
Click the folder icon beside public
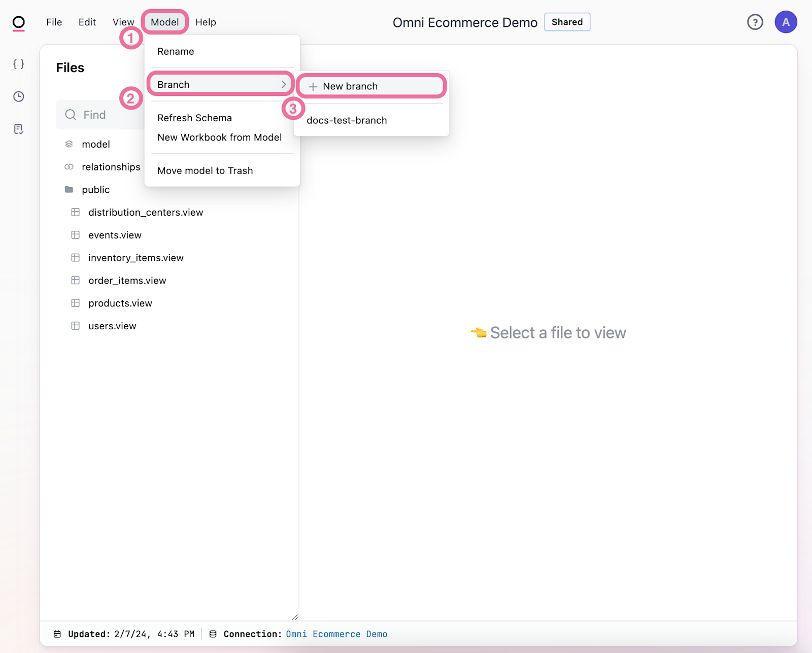69,189
